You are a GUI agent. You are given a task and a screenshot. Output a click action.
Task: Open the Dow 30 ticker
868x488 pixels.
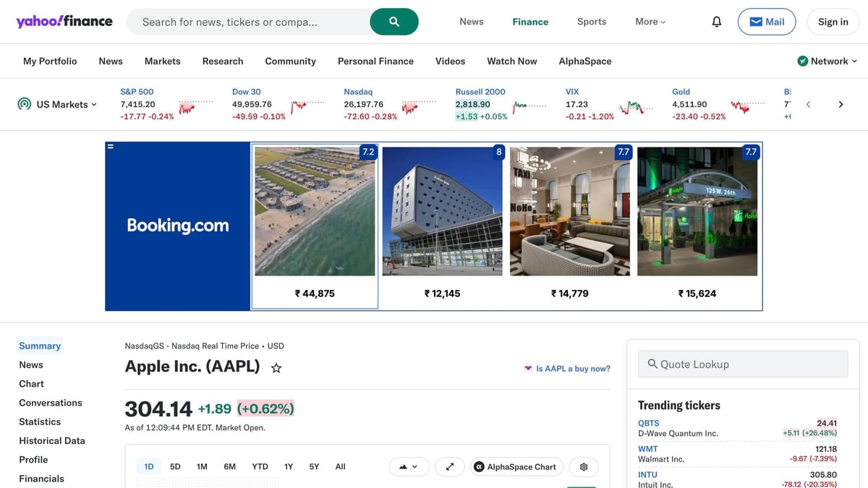click(246, 92)
